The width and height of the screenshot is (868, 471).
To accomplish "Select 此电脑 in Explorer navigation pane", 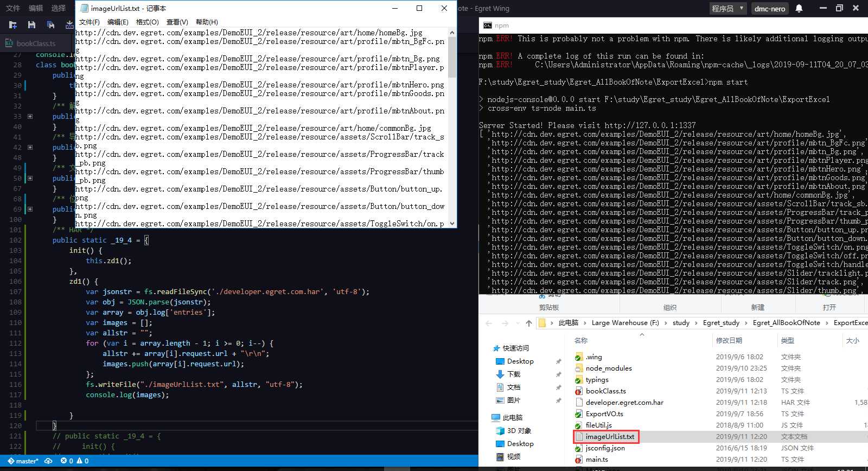I will coord(507,418).
